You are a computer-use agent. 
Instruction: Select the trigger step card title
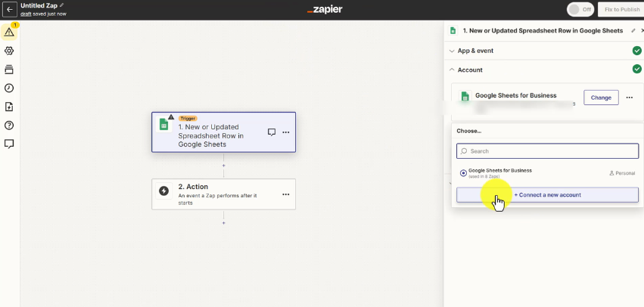[x=210, y=135]
